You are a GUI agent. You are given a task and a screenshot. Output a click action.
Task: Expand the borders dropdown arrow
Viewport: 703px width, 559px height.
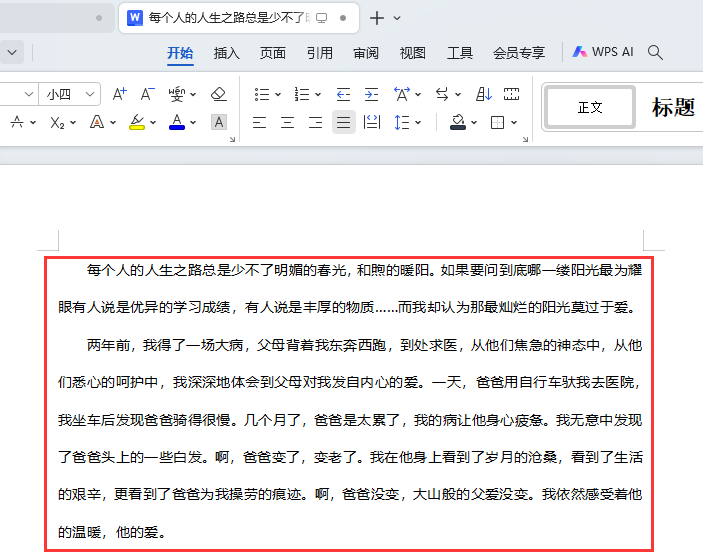pos(514,122)
